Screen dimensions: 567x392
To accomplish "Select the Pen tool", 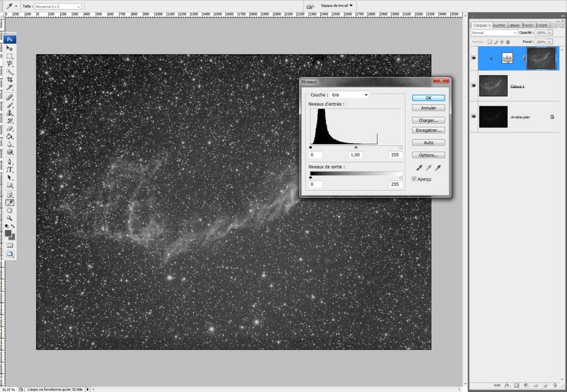I will [10, 161].
